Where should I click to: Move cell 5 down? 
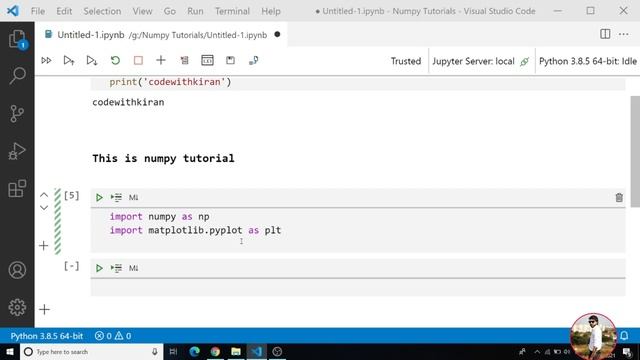tap(44, 208)
